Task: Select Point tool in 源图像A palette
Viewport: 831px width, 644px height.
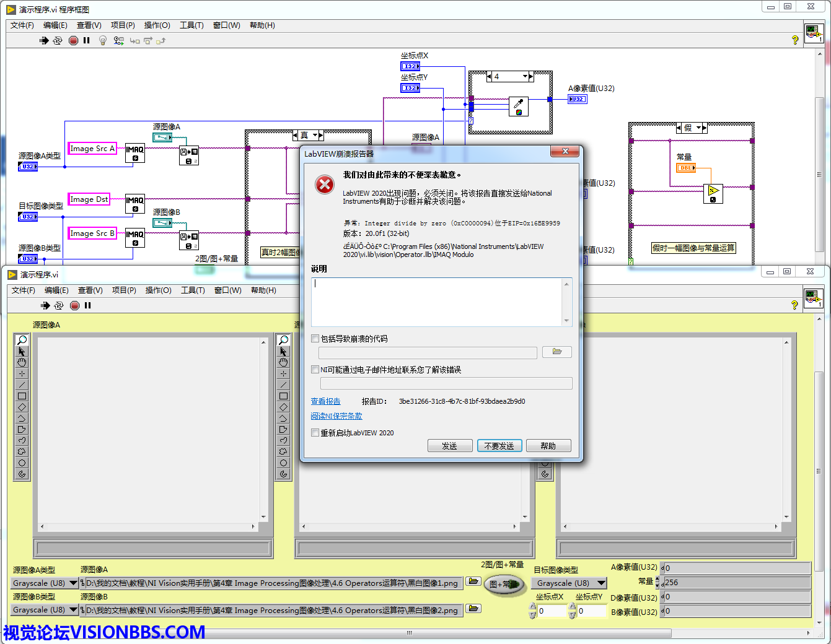Action: click(22, 373)
